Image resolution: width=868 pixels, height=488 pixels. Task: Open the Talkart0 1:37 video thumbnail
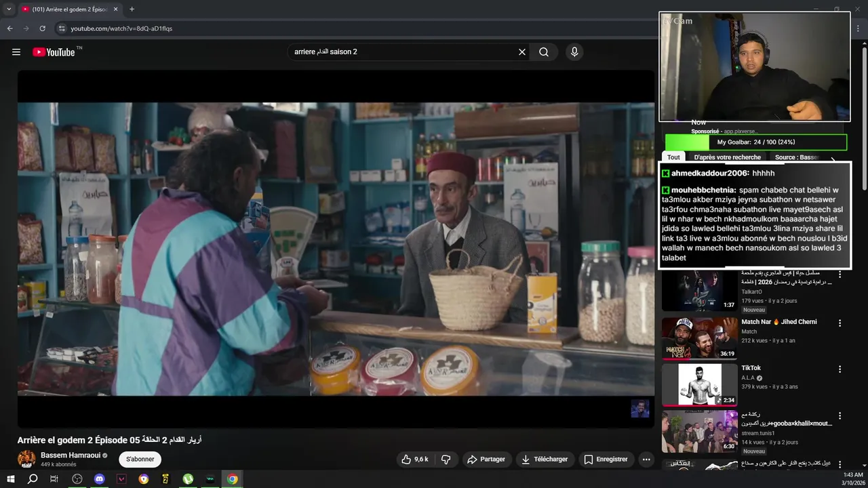[699, 291]
